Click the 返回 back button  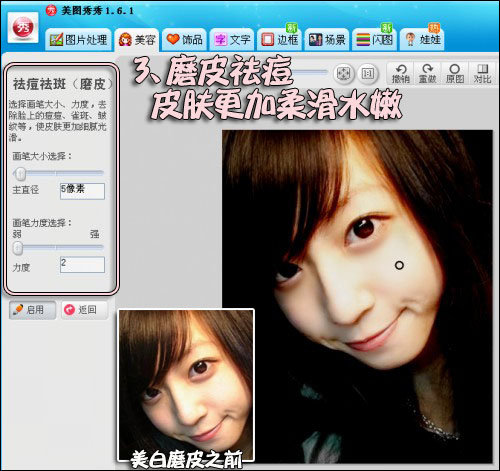[x=85, y=310]
